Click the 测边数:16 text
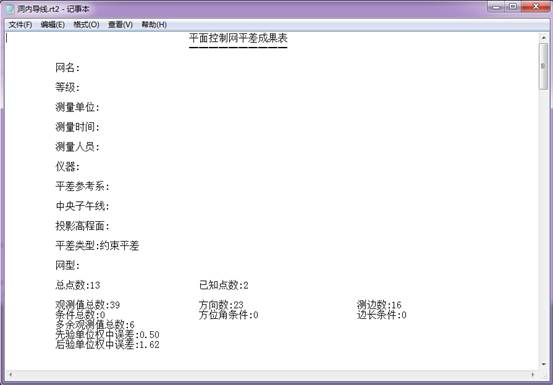Viewport: 553px width, 385px height. [x=379, y=305]
